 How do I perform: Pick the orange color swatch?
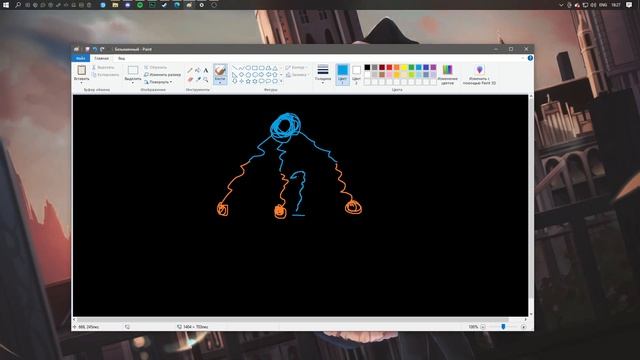tap(397, 67)
